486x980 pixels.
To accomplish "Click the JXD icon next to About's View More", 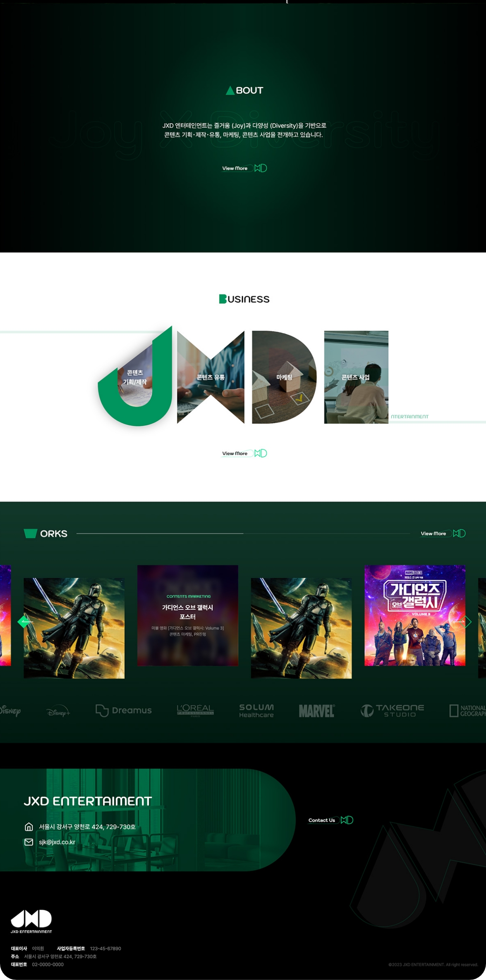I will [x=261, y=168].
